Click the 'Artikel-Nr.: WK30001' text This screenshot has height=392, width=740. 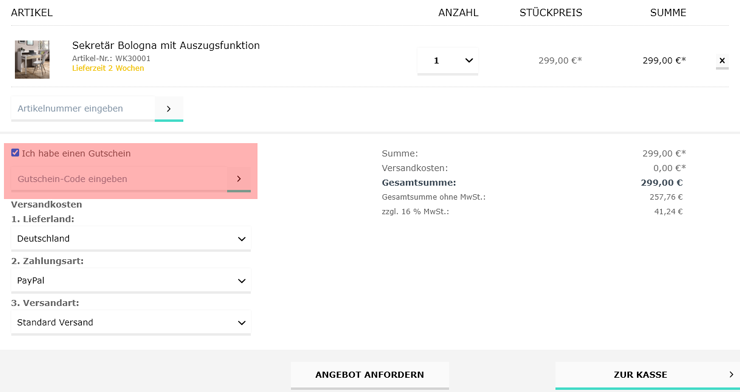pos(111,58)
